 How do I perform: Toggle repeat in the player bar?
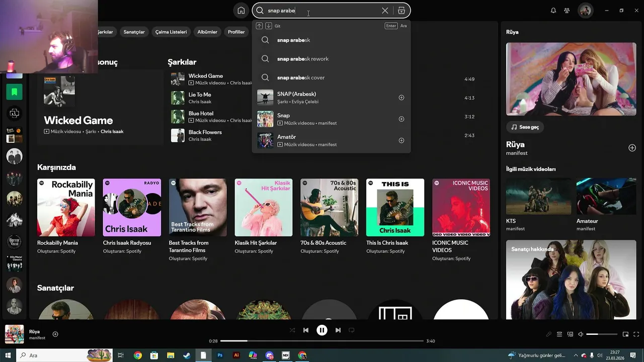(352, 330)
